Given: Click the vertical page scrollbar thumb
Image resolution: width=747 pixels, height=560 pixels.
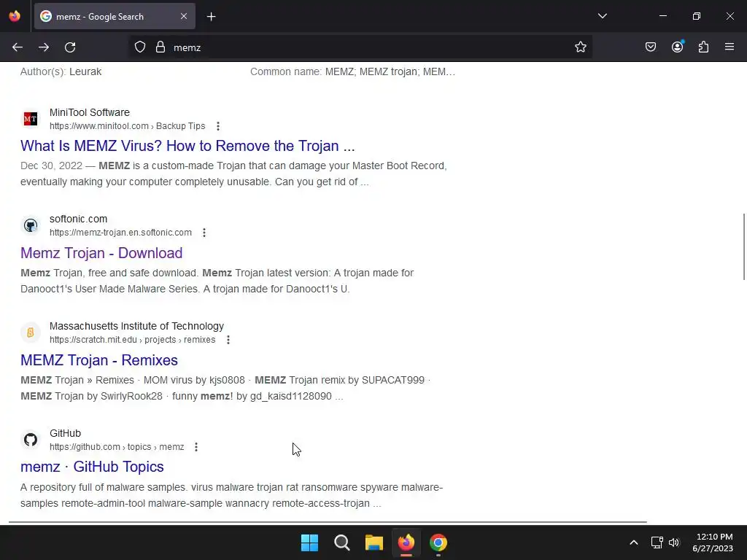Looking at the screenshot, I should (x=743, y=247).
